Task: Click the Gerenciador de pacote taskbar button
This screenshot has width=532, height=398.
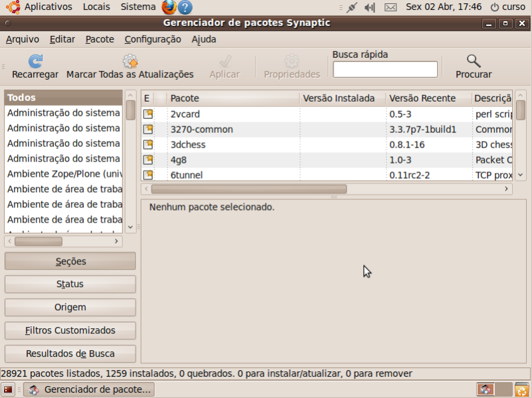Action: click(x=89, y=389)
